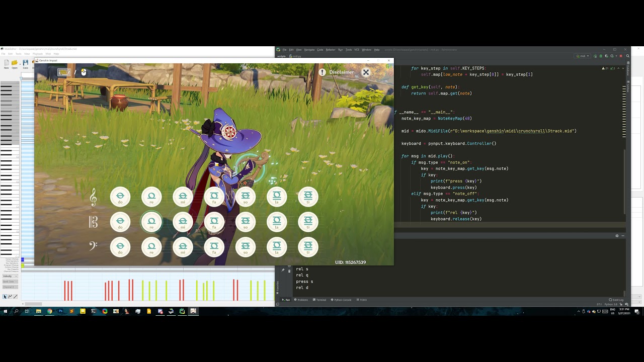Open the TODO tool window tab

point(362,300)
